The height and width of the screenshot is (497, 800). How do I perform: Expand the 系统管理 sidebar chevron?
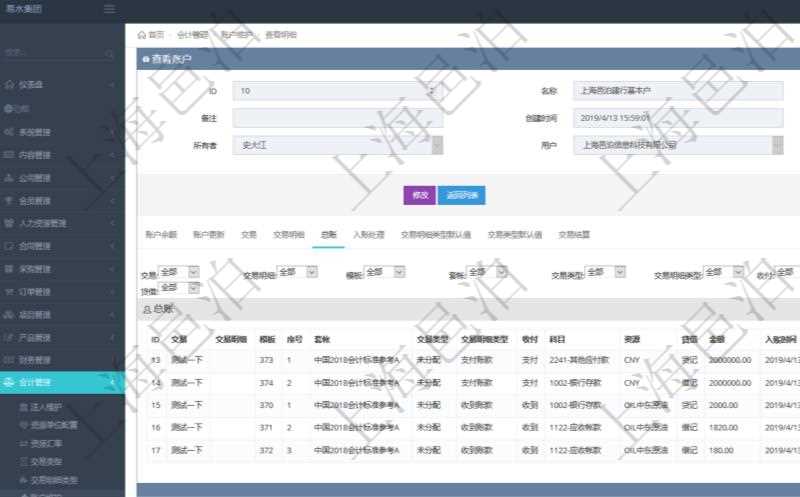112,132
